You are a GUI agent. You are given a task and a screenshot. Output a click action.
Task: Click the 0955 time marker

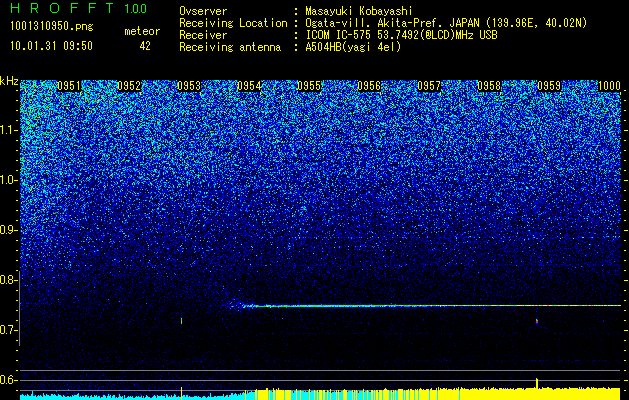[x=309, y=86]
